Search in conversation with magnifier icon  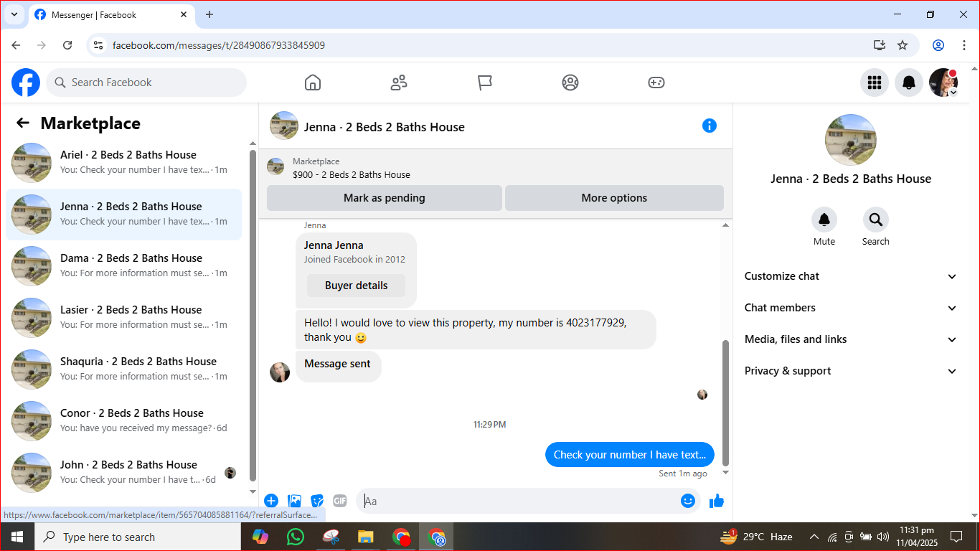point(875,220)
